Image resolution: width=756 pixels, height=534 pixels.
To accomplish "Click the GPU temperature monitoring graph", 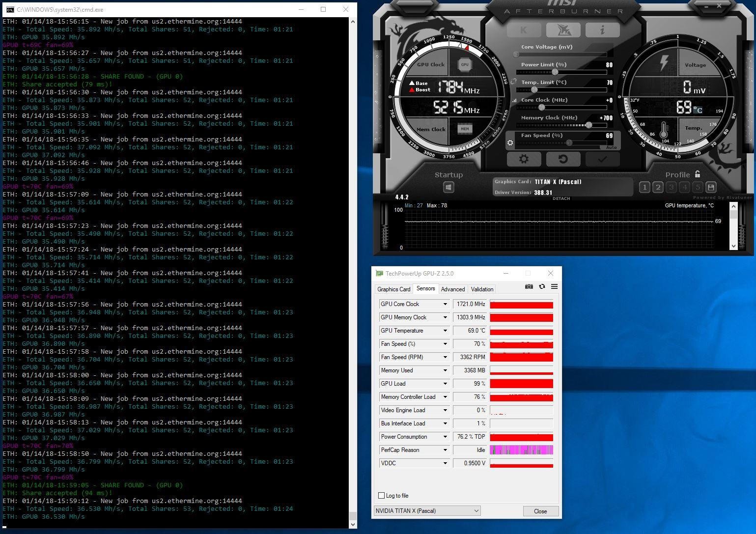I will coord(559,229).
